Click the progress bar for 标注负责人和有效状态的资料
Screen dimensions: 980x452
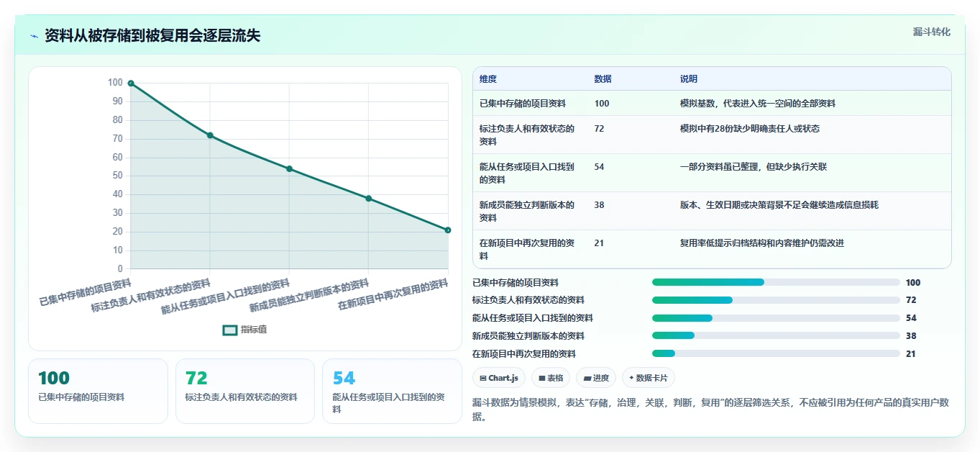776,300
